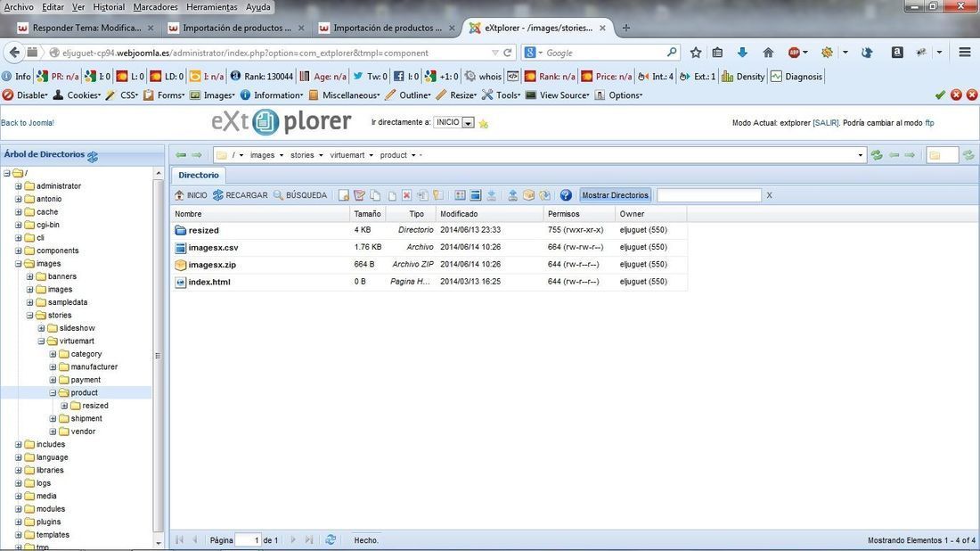Screen dimensions: 980x551
Task: Click refresh icon in pagination bar
Action: [x=331, y=539]
